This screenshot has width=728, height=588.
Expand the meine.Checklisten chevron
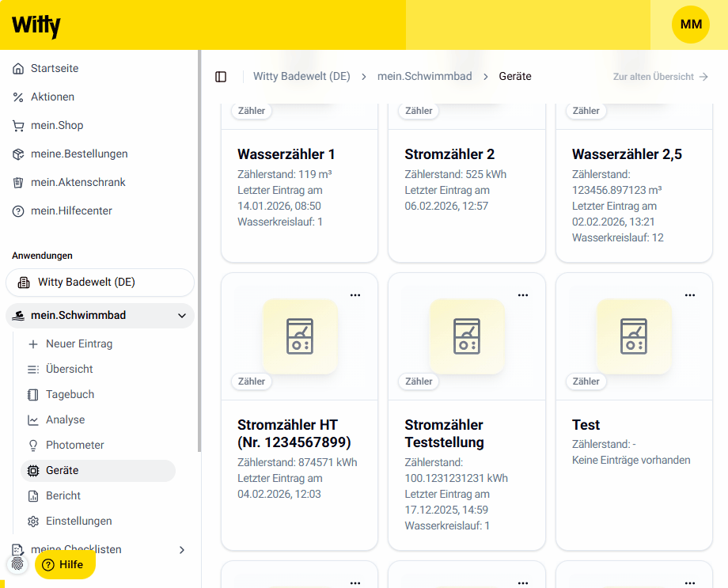[182, 550]
